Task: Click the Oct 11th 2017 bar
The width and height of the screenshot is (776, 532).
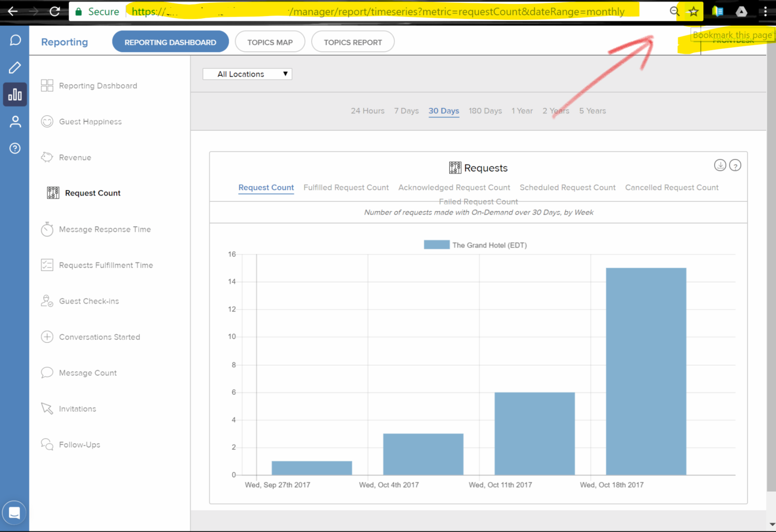Action: [x=534, y=433]
